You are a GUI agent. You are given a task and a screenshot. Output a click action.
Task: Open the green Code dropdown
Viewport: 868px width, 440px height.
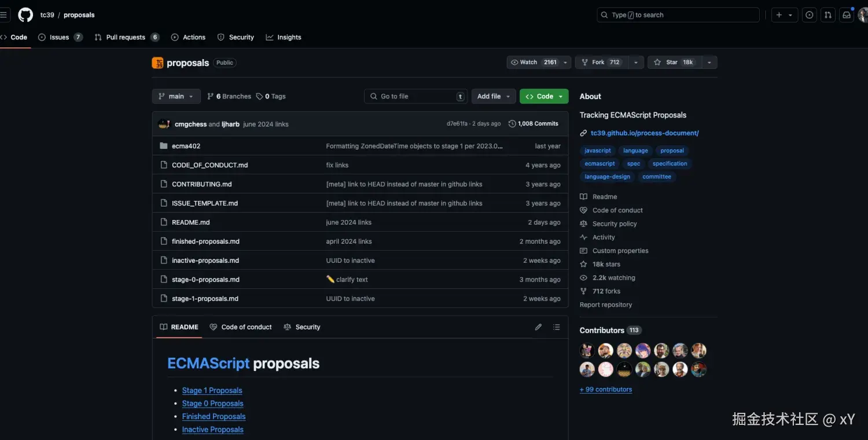tap(544, 96)
